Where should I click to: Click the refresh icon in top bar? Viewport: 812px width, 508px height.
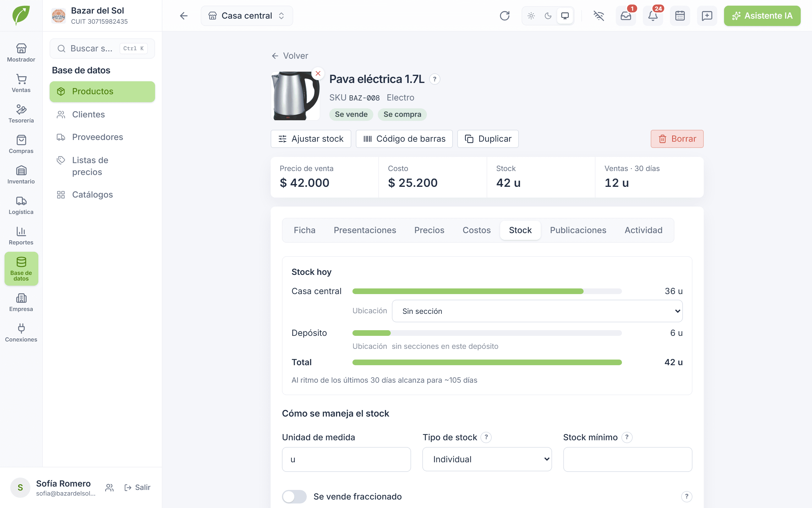coord(504,16)
